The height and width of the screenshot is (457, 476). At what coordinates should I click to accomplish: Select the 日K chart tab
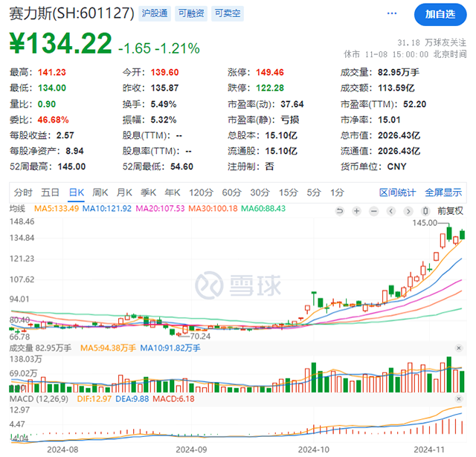click(x=76, y=192)
